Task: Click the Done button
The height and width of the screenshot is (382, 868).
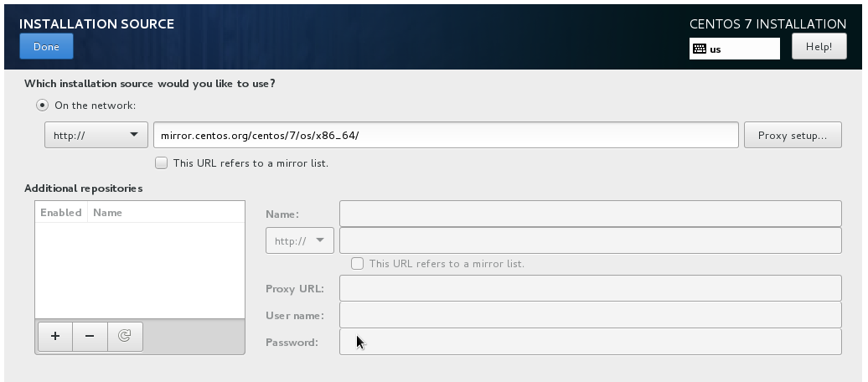Action: pyautogui.click(x=47, y=47)
